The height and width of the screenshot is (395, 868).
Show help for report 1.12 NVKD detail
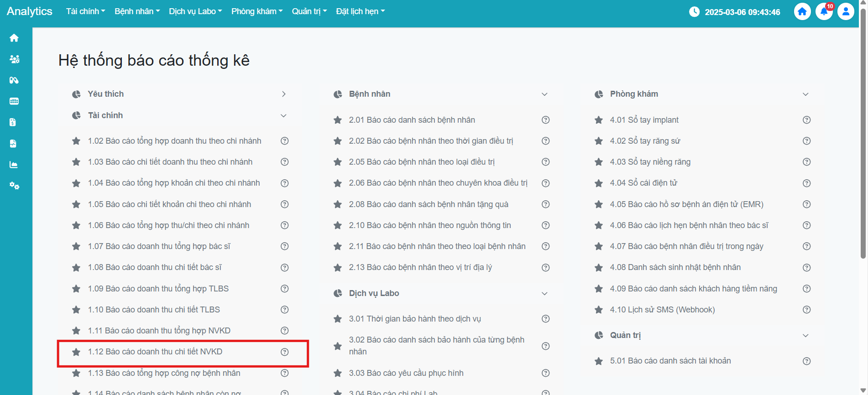pyautogui.click(x=284, y=352)
